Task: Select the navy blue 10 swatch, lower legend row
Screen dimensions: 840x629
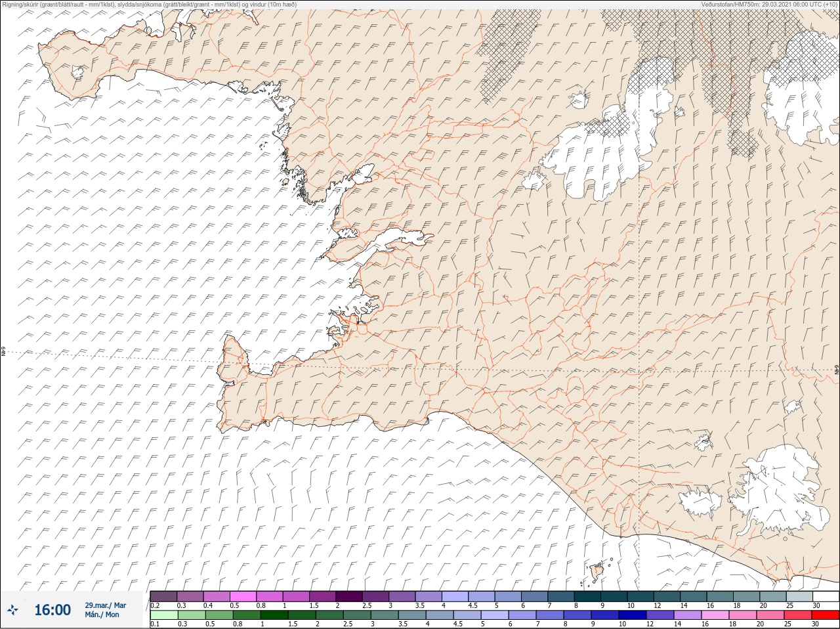Action: pos(633,615)
